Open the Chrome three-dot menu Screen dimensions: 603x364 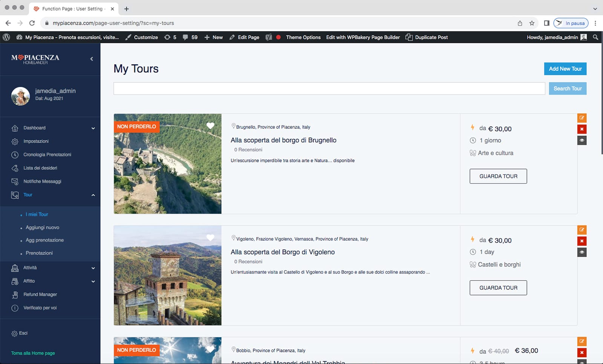click(595, 23)
